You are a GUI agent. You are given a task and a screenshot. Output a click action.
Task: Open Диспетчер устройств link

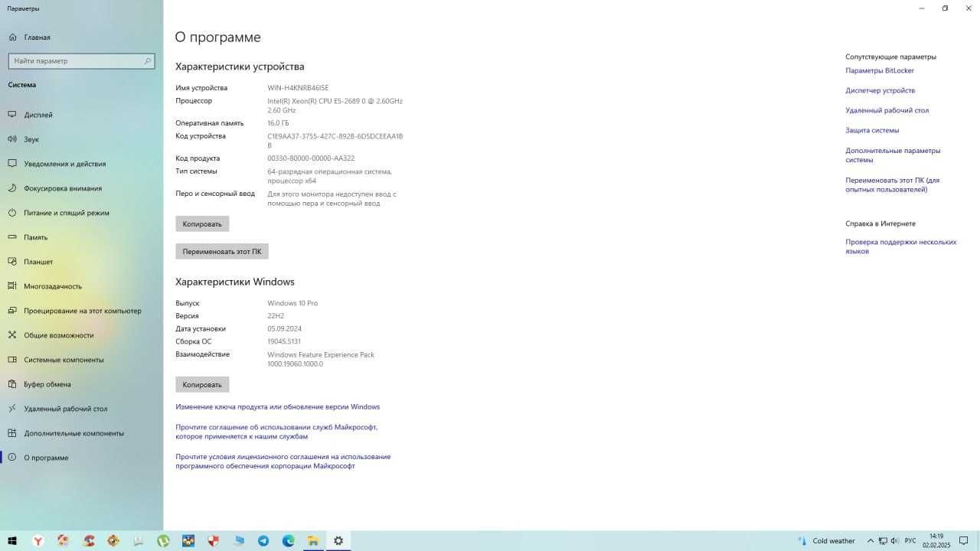pyautogui.click(x=880, y=90)
